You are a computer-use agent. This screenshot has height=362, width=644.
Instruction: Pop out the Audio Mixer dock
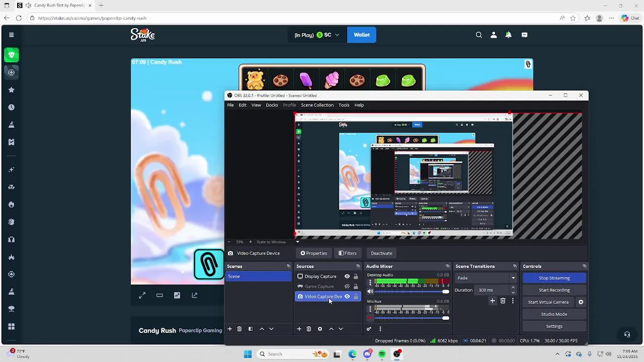click(x=447, y=266)
